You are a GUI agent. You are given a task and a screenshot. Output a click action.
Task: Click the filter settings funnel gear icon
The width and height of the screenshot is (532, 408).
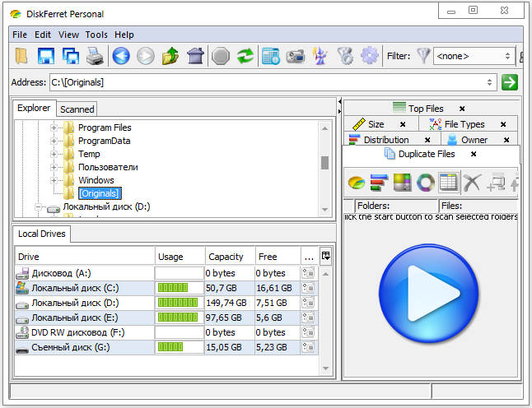point(345,56)
